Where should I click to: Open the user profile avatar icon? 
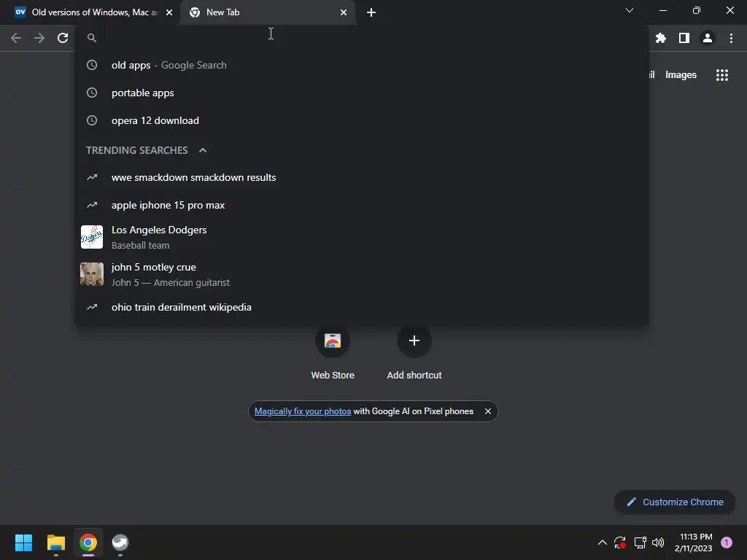coord(708,38)
